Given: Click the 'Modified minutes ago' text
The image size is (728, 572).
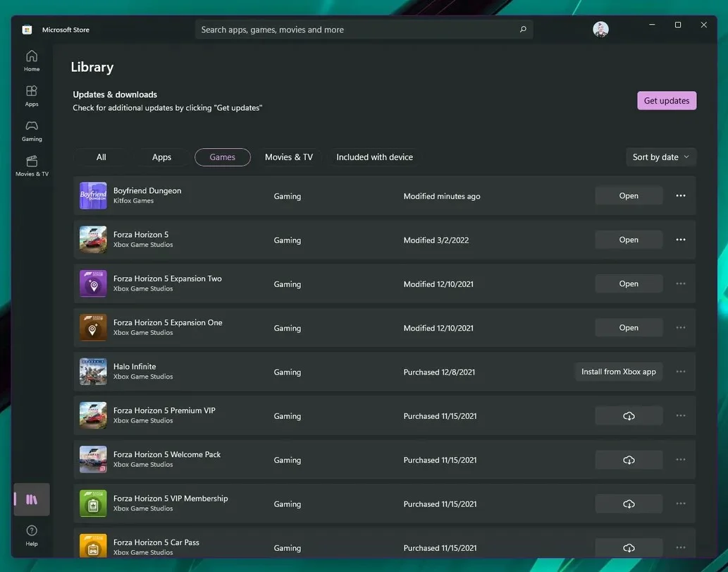Looking at the screenshot, I should pyautogui.click(x=442, y=196).
